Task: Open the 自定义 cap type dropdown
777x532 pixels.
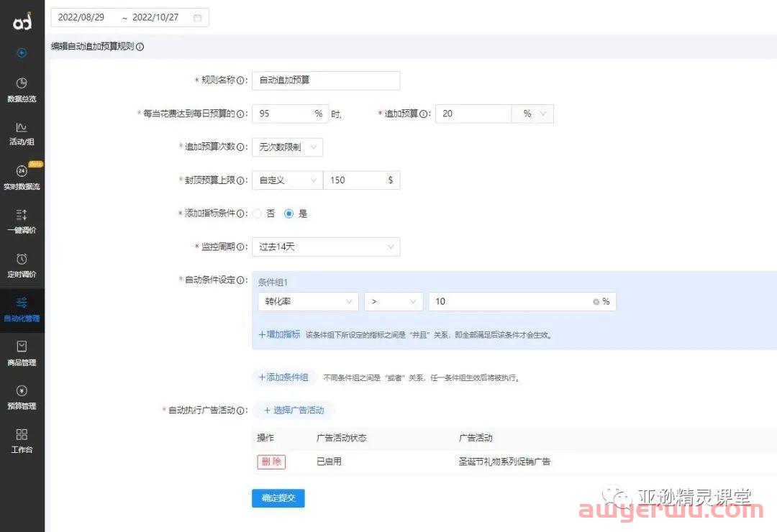Action: pyautogui.click(x=287, y=180)
